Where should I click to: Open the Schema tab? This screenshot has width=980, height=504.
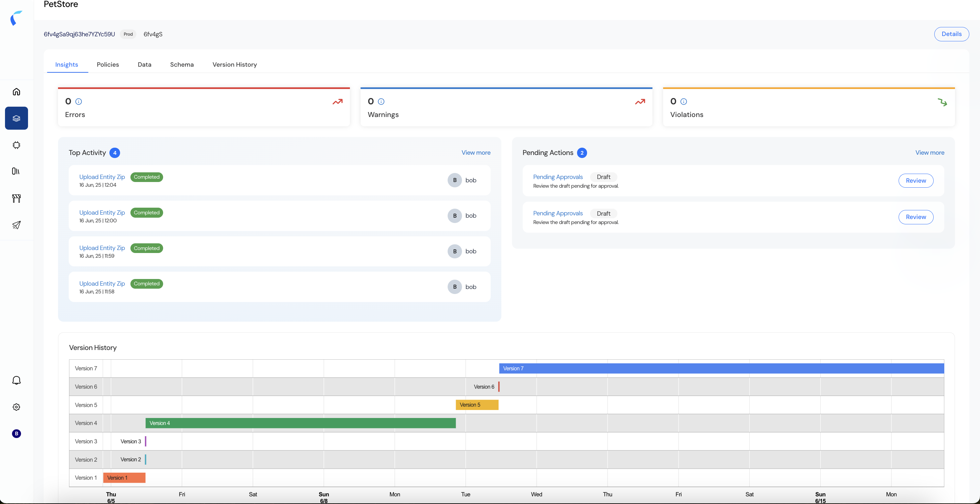click(181, 65)
